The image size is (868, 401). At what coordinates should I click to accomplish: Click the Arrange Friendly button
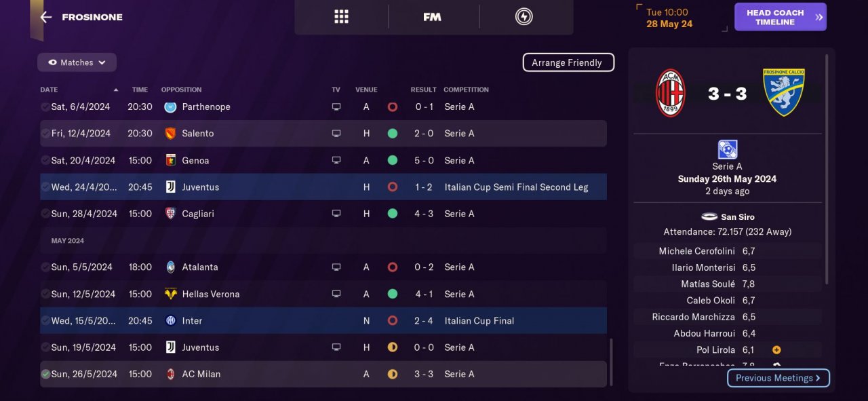tap(568, 62)
